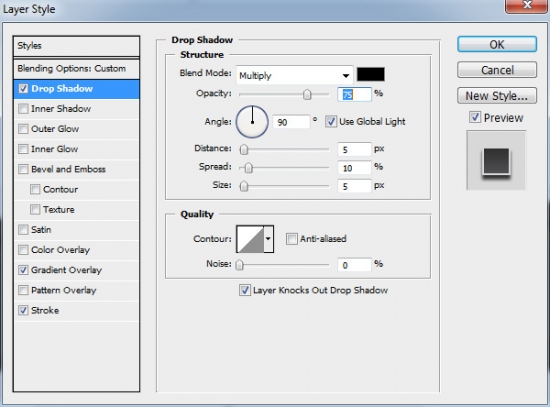Image resolution: width=550 pixels, height=407 pixels.
Task: Open the Blend Mode Multiply dropdown
Action: [x=294, y=75]
